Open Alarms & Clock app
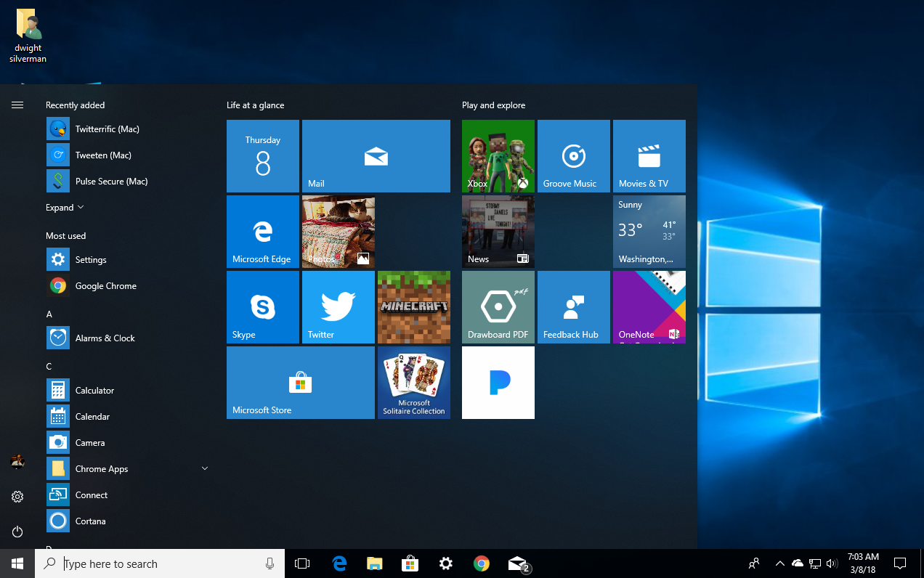Screen dimensions: 924x578 pyautogui.click(x=128, y=338)
